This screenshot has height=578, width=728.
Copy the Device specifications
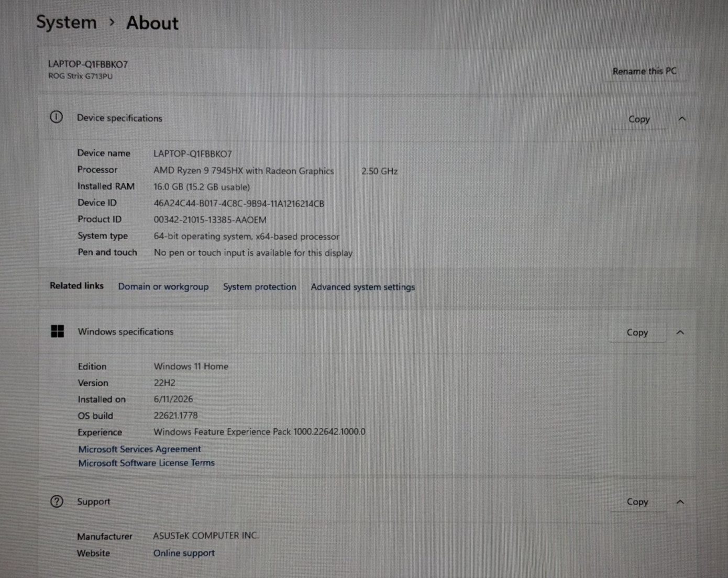coord(639,119)
